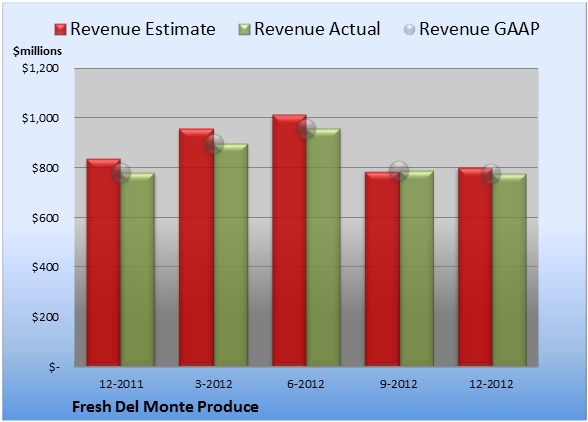
Task: Select the green actual bar for 12-2012
Action: (x=509, y=270)
